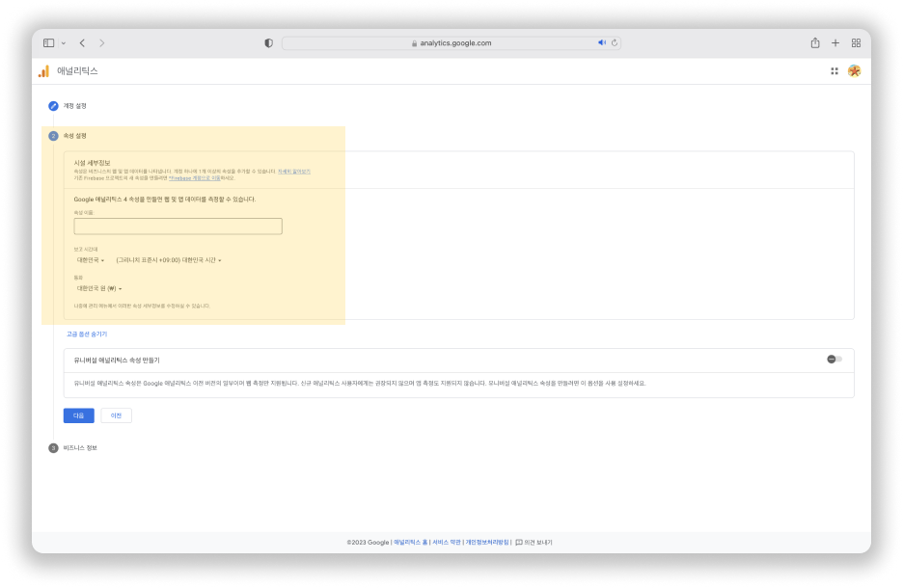
Task: Open the 대한민국 원 (₩) currency dropdown
Action: click(x=99, y=288)
